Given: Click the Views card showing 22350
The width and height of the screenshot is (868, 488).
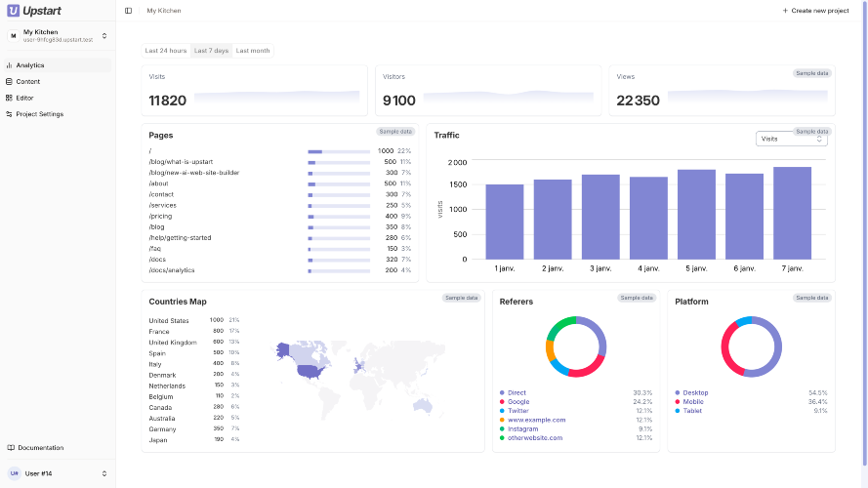Looking at the screenshot, I should click(722, 91).
